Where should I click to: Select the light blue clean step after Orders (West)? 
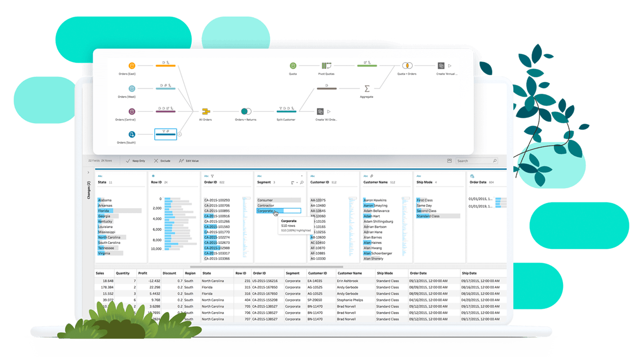165,89
